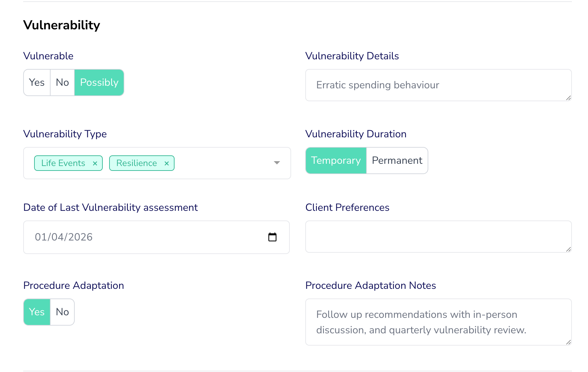Screen dimensions: 588x372
Task: Click the Procedure Adaptation Notes text area
Action: 438,322
